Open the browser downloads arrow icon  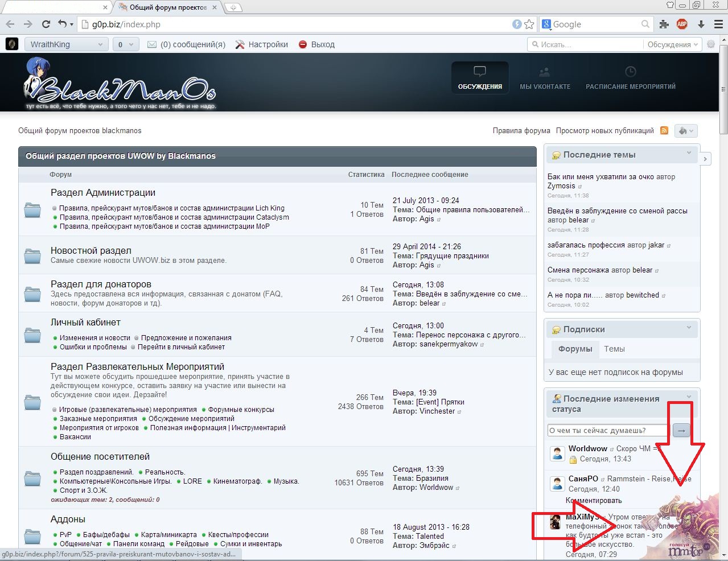pos(701,24)
